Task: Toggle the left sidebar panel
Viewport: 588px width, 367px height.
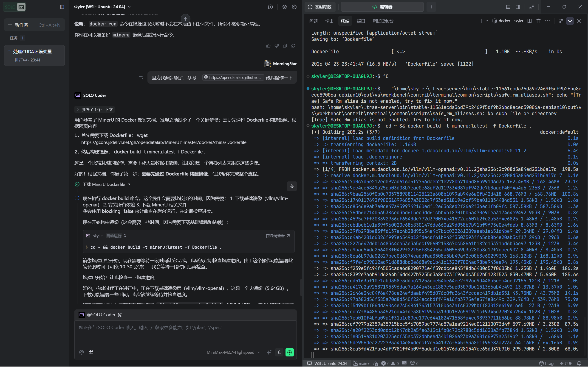Action: coord(62,7)
